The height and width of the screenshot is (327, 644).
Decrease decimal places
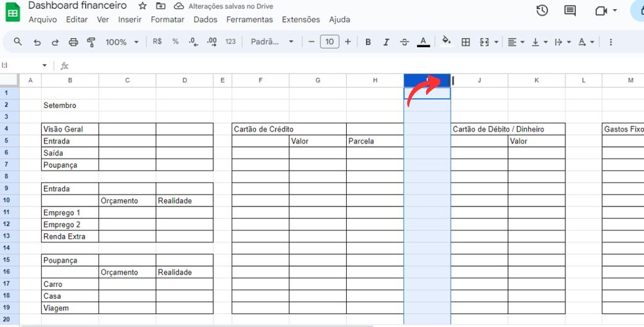193,41
